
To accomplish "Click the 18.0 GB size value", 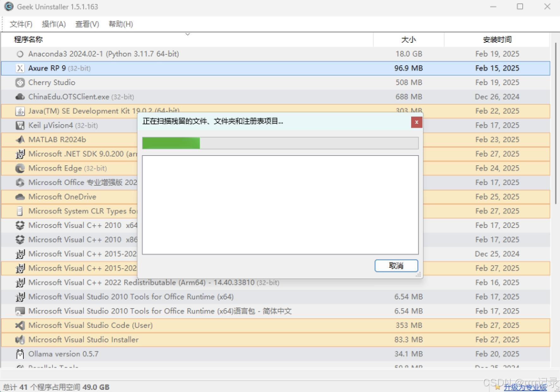I will [409, 54].
